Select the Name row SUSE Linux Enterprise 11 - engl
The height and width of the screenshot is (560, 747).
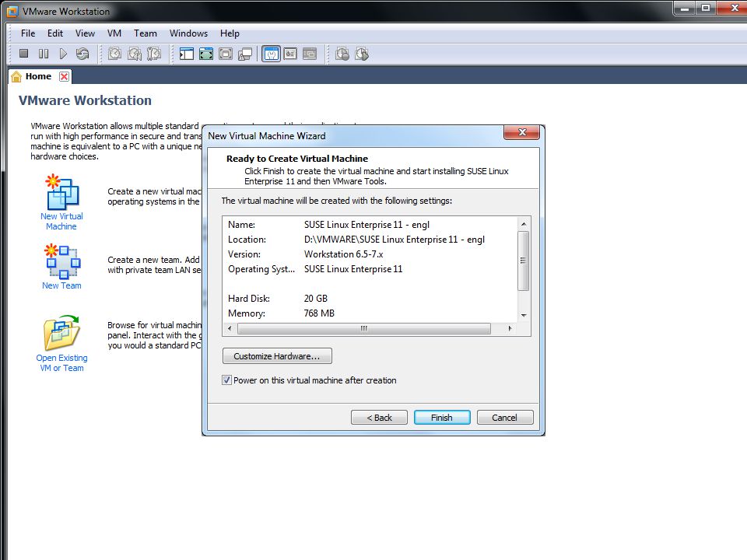coord(370,225)
